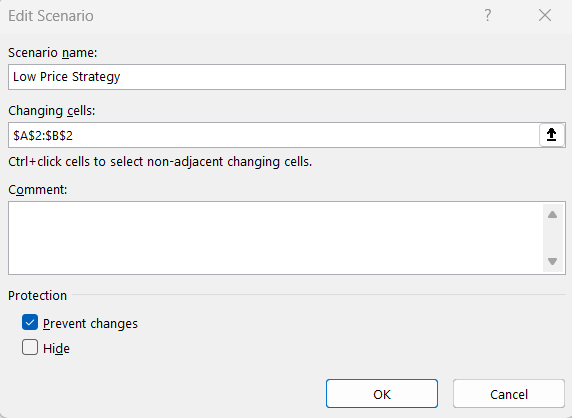Click inside the Changing cells field
This screenshot has height=418, width=572.
point(274,135)
